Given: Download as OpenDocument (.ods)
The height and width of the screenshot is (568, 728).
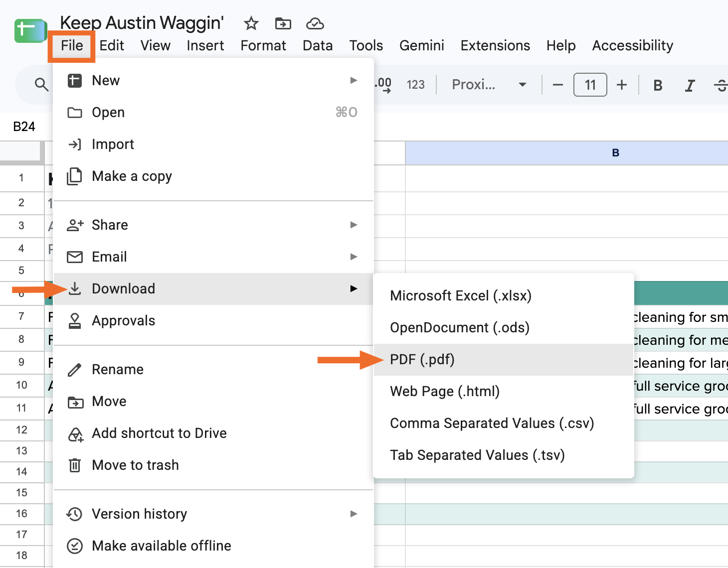Looking at the screenshot, I should pyautogui.click(x=504, y=328).
